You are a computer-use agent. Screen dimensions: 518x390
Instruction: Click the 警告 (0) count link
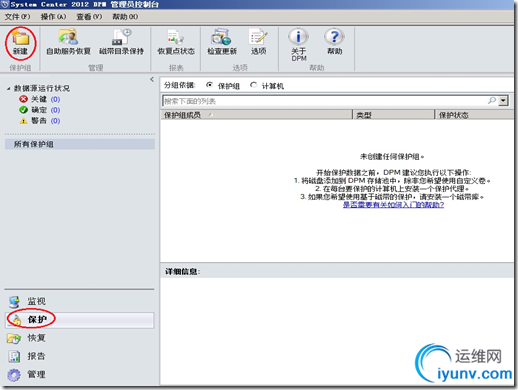[55, 121]
